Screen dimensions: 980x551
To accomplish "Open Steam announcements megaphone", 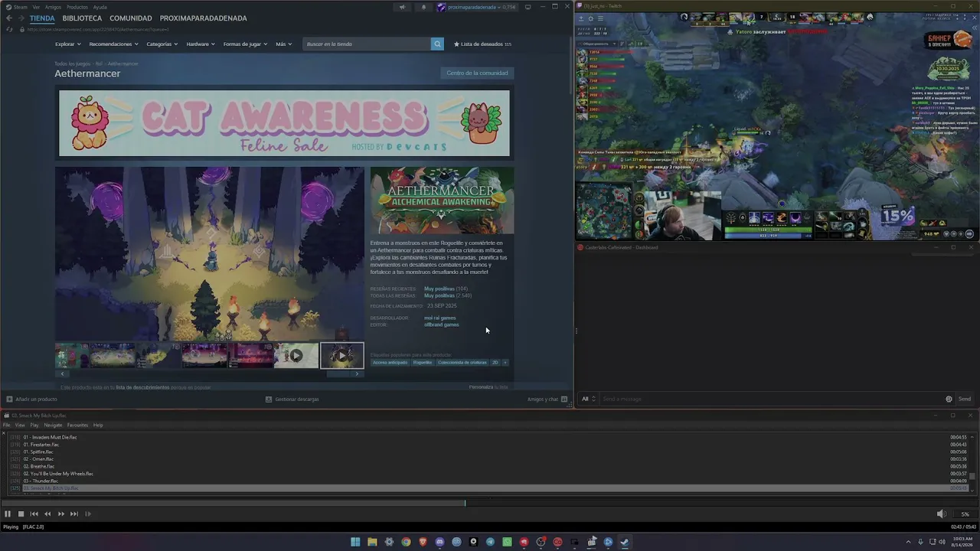I will [402, 7].
